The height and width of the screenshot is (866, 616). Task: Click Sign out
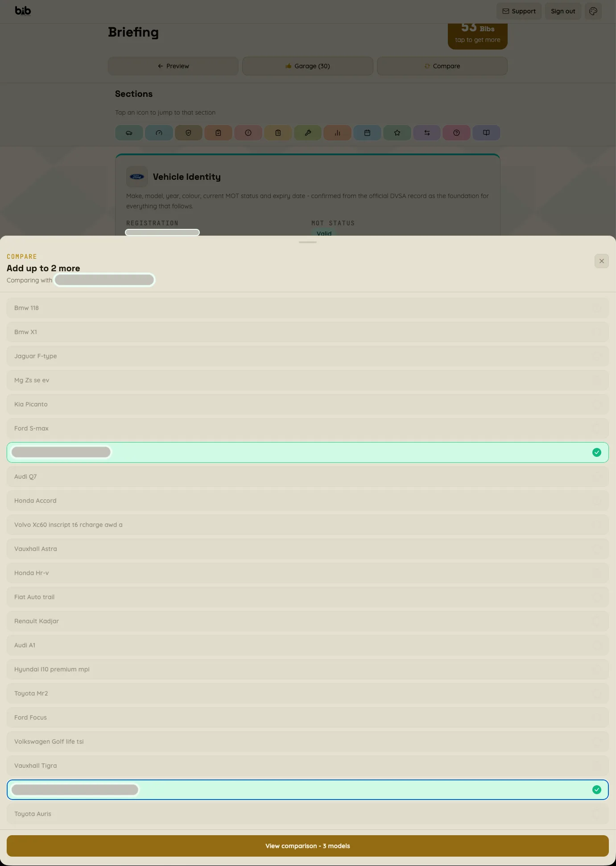pyautogui.click(x=563, y=11)
